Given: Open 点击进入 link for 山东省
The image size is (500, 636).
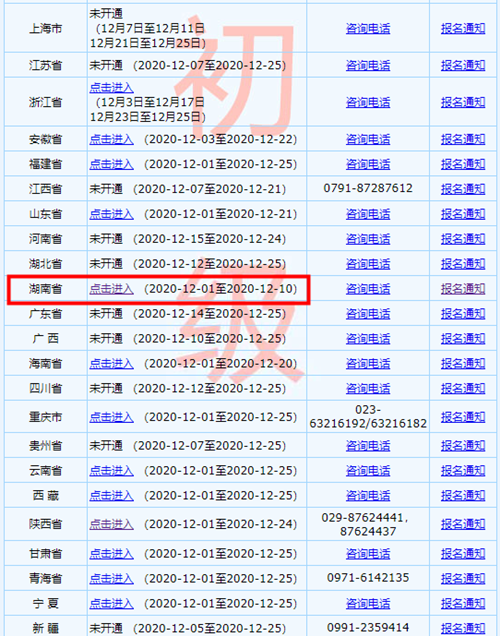Looking at the screenshot, I should point(112,214).
